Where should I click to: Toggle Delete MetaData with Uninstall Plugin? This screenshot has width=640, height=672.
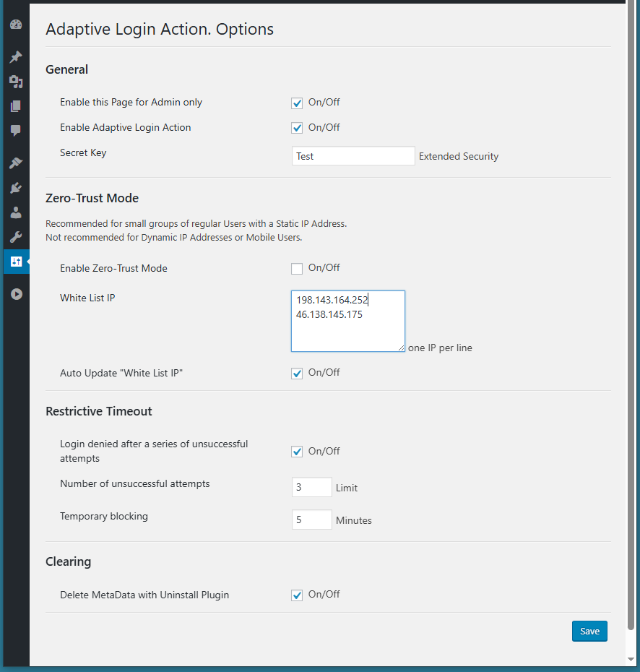[x=297, y=595]
